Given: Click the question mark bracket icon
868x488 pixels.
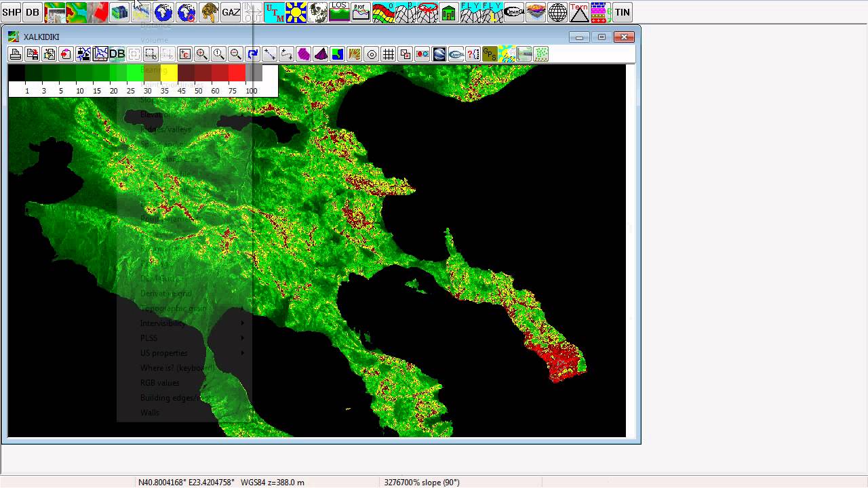Looking at the screenshot, I should point(473,54).
